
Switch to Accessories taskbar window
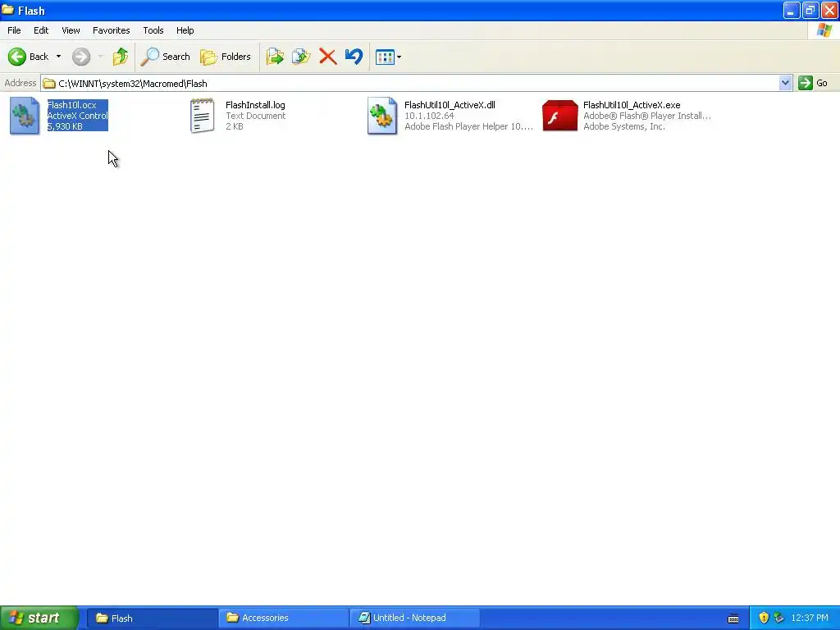coord(283,619)
